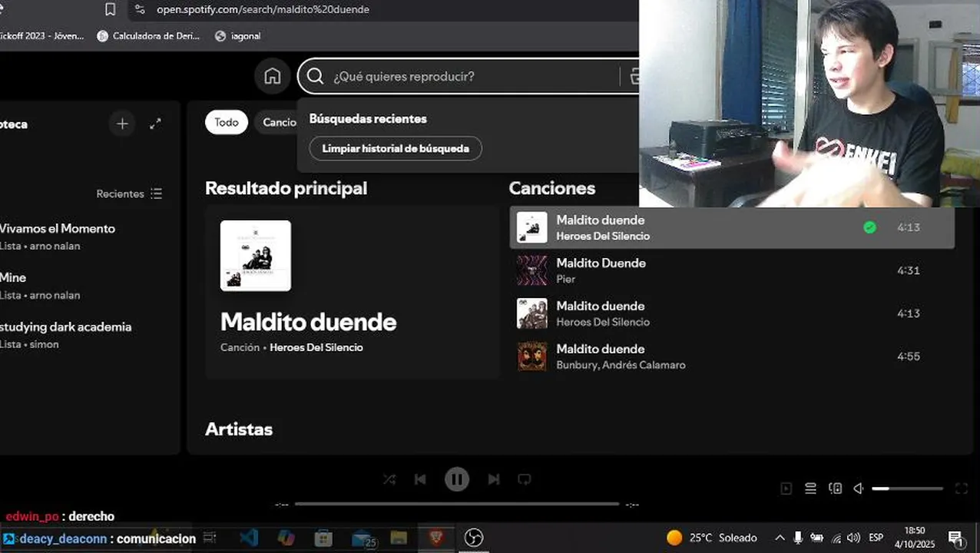Image resolution: width=980 pixels, height=553 pixels.
Task: Open 'iagonal' bookmark
Action: point(238,35)
